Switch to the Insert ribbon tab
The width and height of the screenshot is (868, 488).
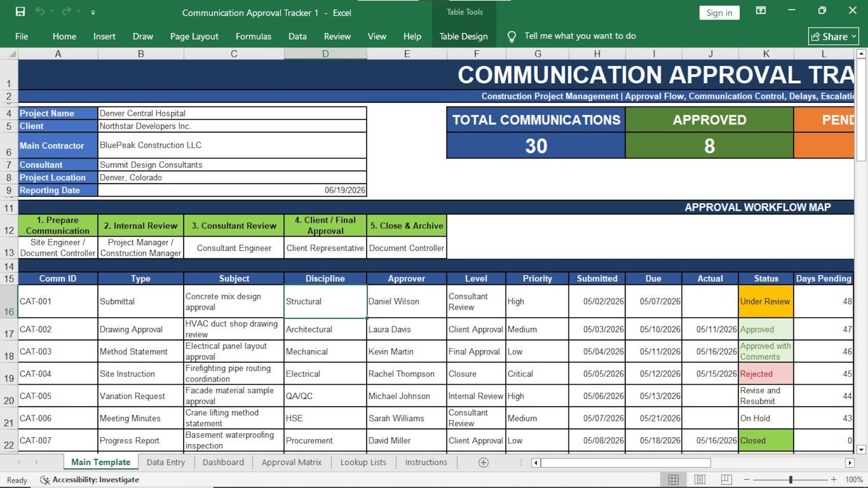pos(104,36)
